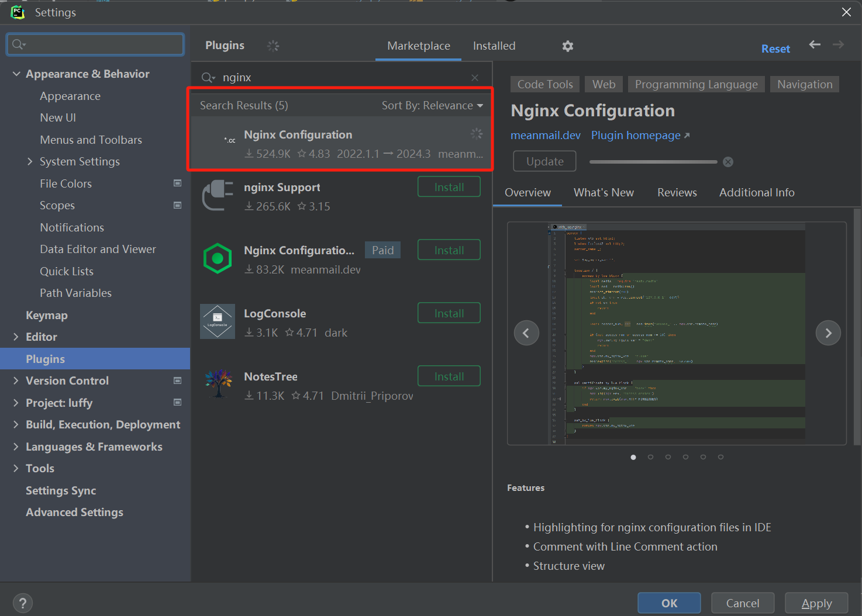Collapse the Appearance & Behavior section

pyautogui.click(x=16, y=74)
